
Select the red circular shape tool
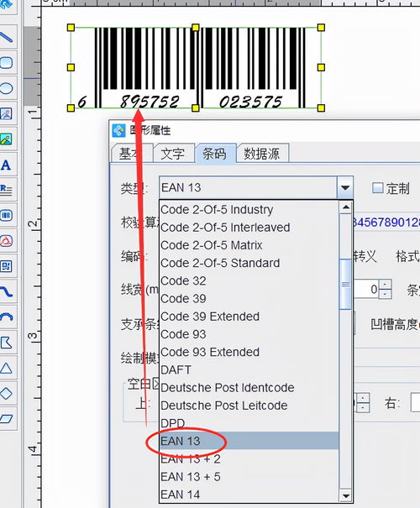click(x=7, y=241)
